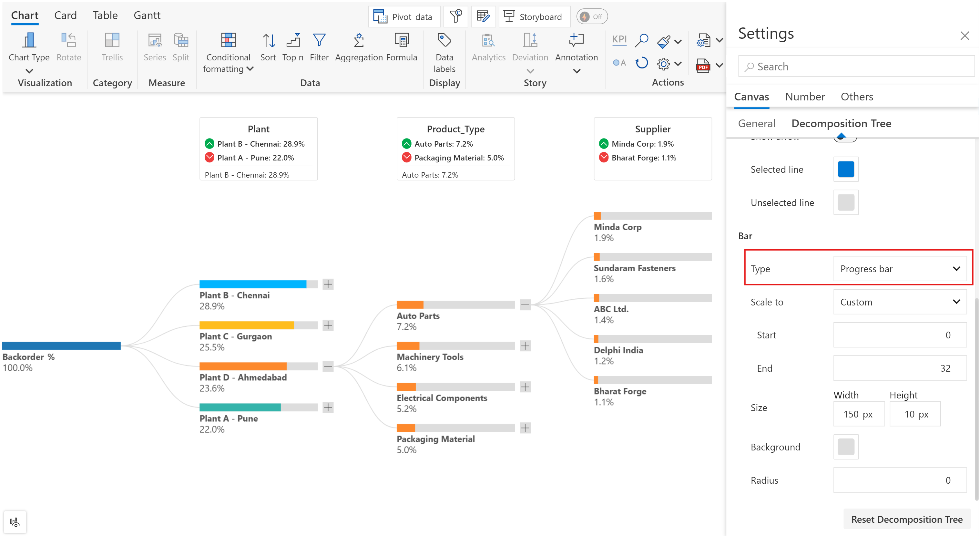The width and height of the screenshot is (980, 536).
Task: Expand the Plant B - Chennai node
Action: [x=328, y=284]
